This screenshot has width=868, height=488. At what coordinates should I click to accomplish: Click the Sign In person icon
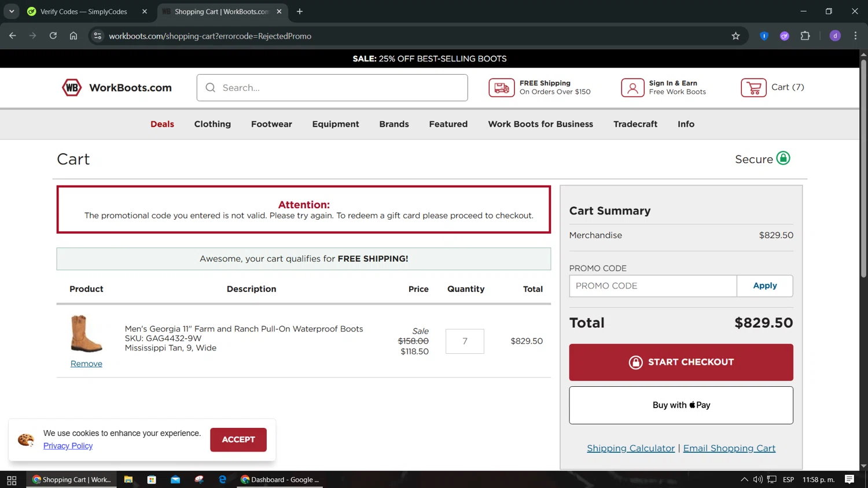coord(632,87)
